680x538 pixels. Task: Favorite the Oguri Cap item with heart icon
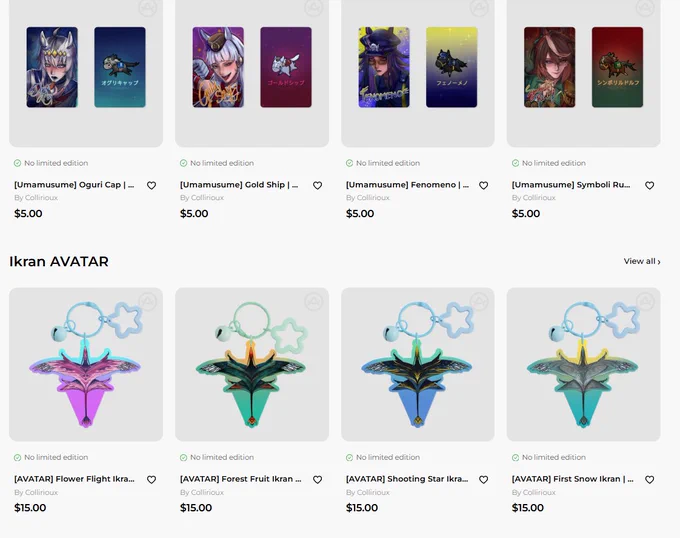pyautogui.click(x=151, y=186)
